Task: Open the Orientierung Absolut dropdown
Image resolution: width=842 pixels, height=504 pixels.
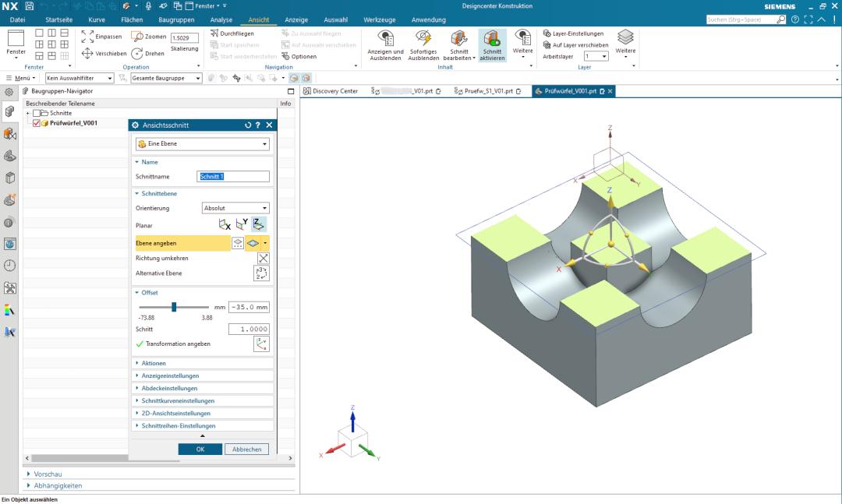Action: pyautogui.click(x=235, y=208)
